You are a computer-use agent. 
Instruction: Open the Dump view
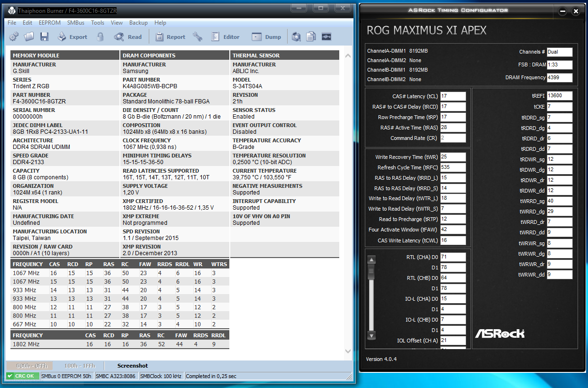266,37
